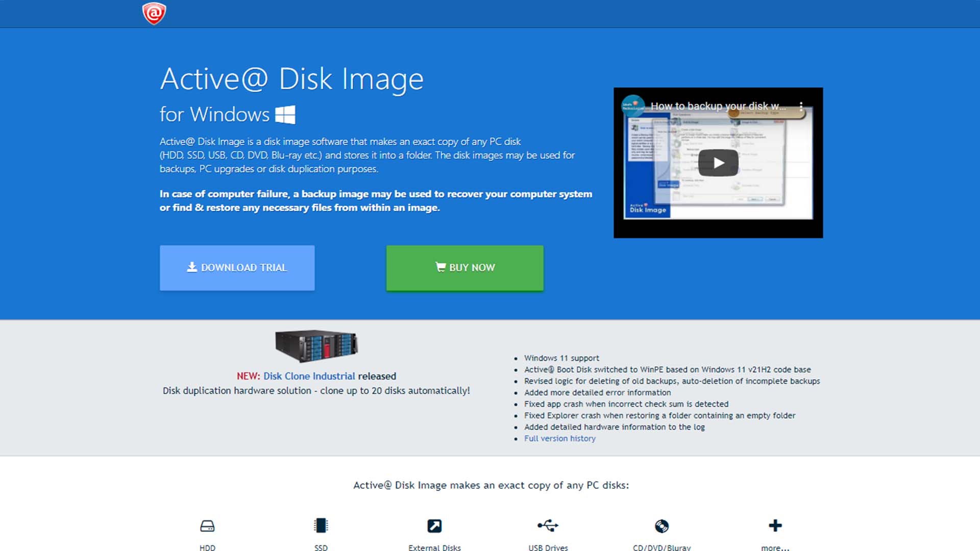Viewport: 980px width, 551px height.
Task: Click the CD/DVD/Bluray disc icon
Action: pos(661,526)
